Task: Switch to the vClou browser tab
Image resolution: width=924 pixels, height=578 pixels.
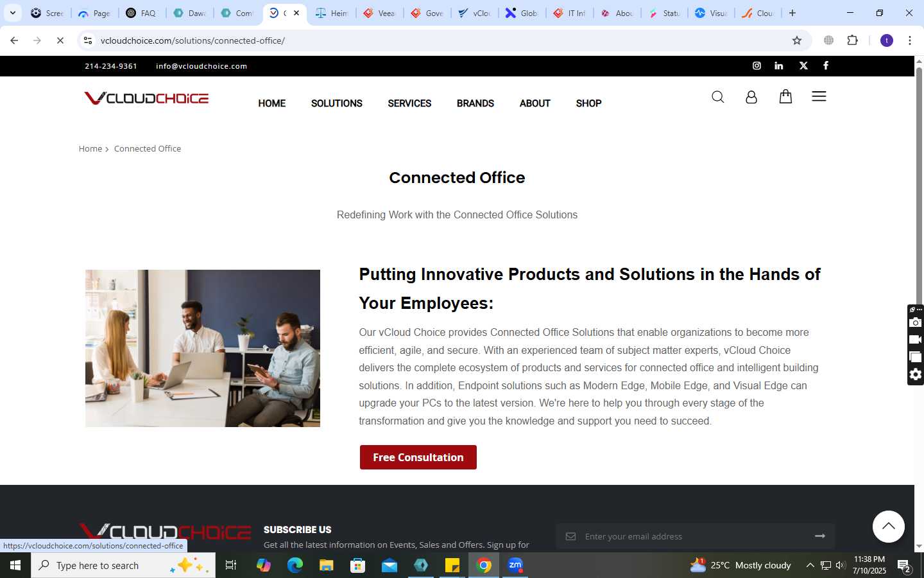Action: (475, 13)
